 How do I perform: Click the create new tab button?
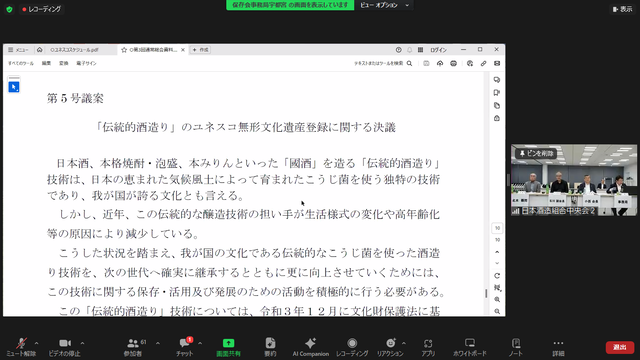200,50
